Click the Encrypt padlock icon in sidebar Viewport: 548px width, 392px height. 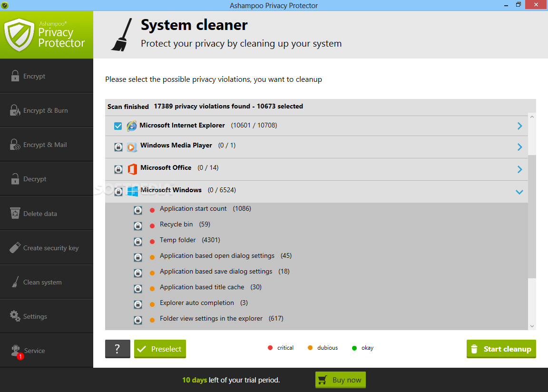tap(15, 76)
